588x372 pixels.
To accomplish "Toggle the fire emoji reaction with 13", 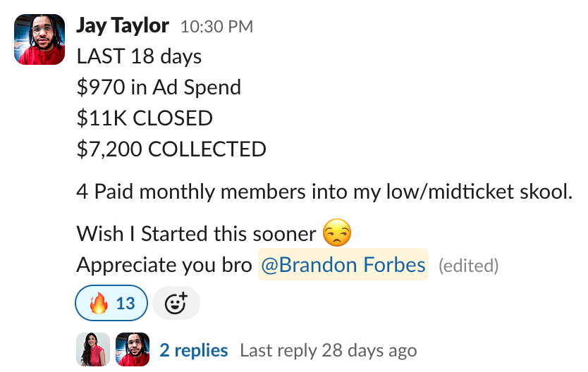I will pos(111,304).
